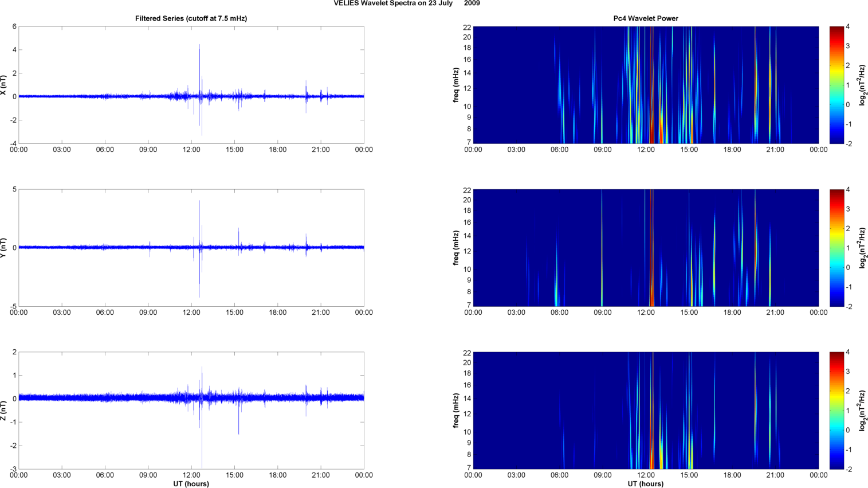Click the bottom wavelet plot's colorbar

point(836,411)
